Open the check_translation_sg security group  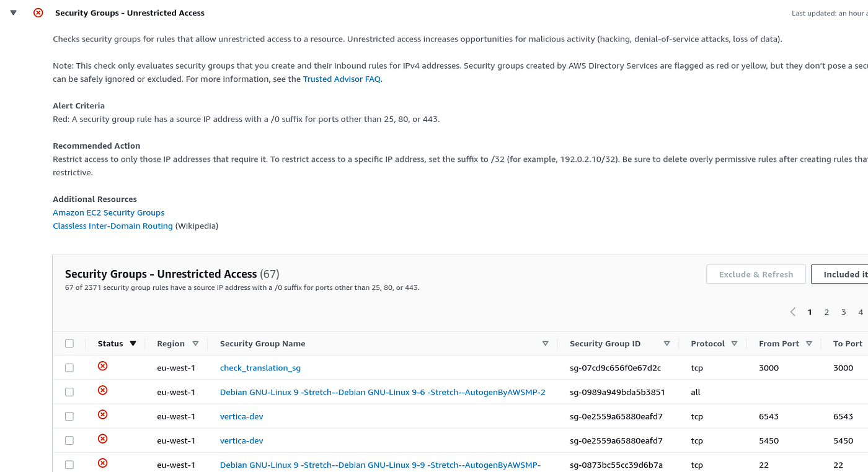(x=260, y=368)
